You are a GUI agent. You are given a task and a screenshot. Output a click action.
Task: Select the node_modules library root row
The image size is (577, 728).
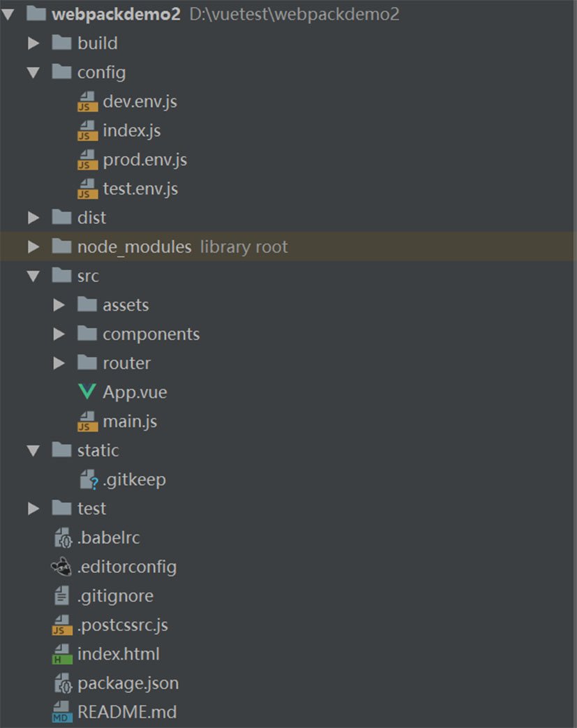[288, 246]
